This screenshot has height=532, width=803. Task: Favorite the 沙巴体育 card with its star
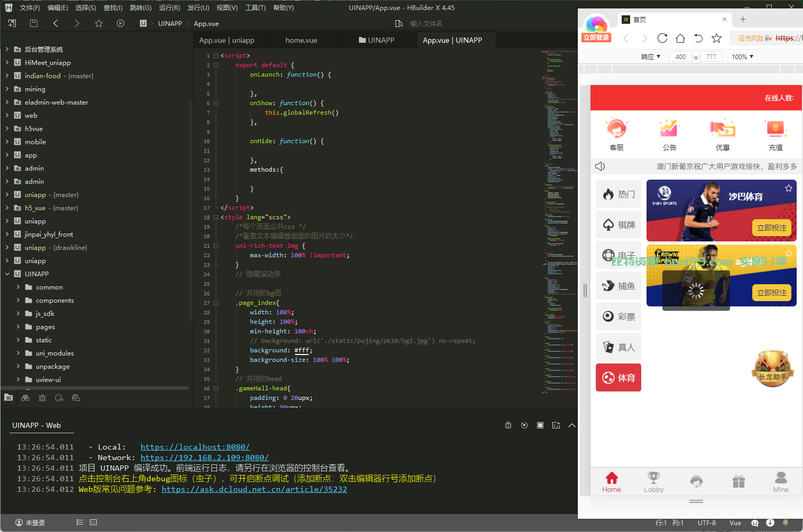click(789, 188)
